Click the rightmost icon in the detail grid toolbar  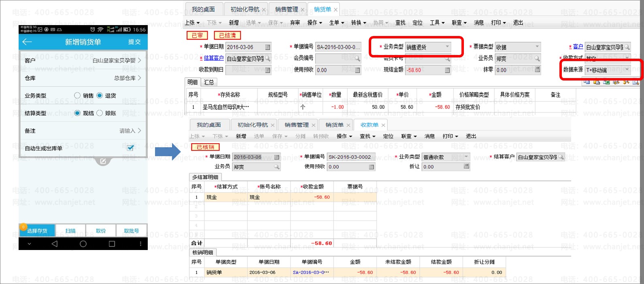[x=635, y=82]
